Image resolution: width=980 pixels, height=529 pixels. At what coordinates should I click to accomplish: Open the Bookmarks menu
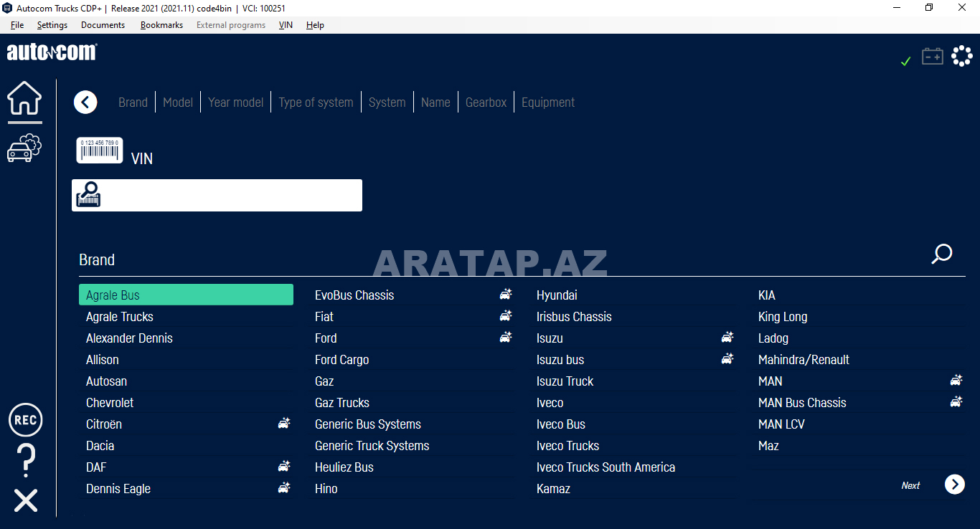coord(161,25)
